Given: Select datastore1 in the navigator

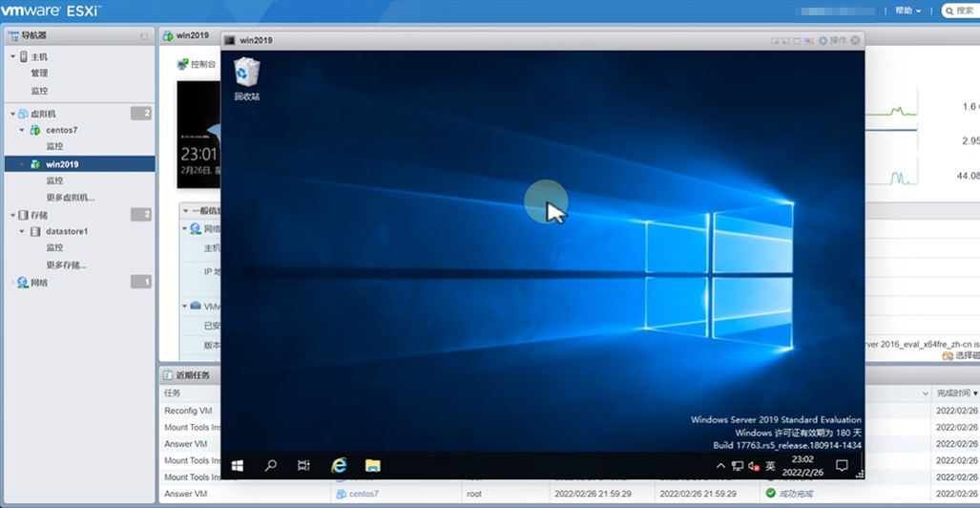Looking at the screenshot, I should coord(66,231).
